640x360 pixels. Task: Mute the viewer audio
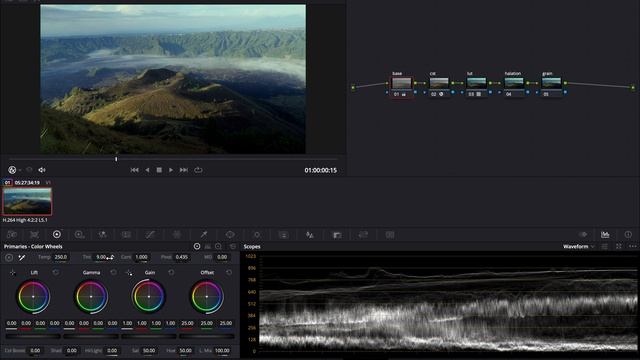pos(42,170)
